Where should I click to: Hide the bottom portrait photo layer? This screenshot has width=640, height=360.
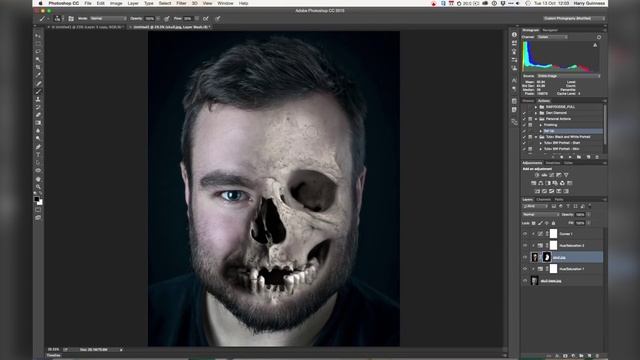coord(525,281)
